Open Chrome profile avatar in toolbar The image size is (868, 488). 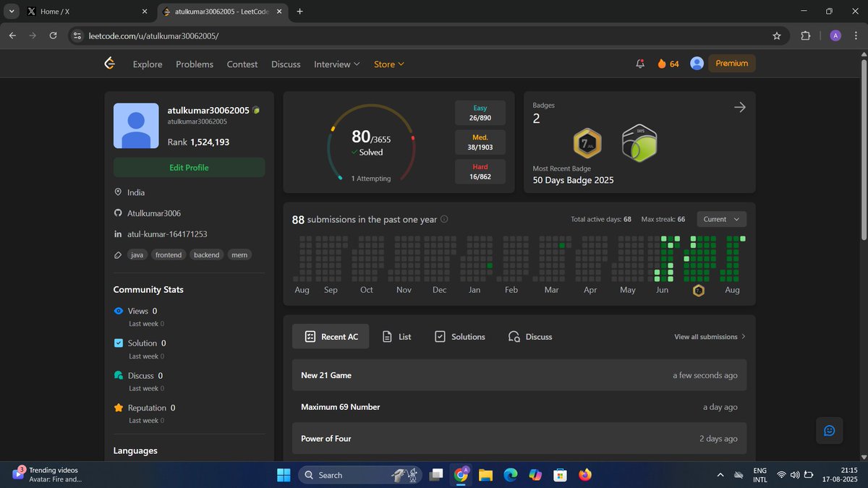point(835,35)
